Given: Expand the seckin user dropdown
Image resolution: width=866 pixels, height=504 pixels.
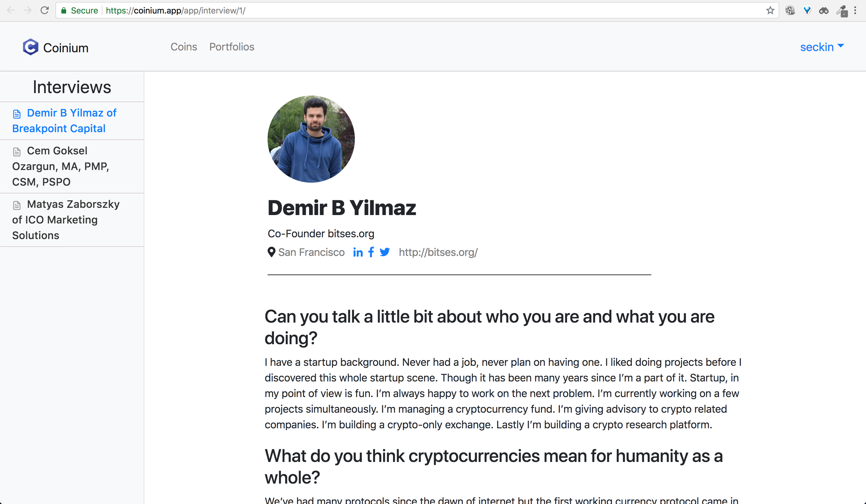Looking at the screenshot, I should [822, 47].
